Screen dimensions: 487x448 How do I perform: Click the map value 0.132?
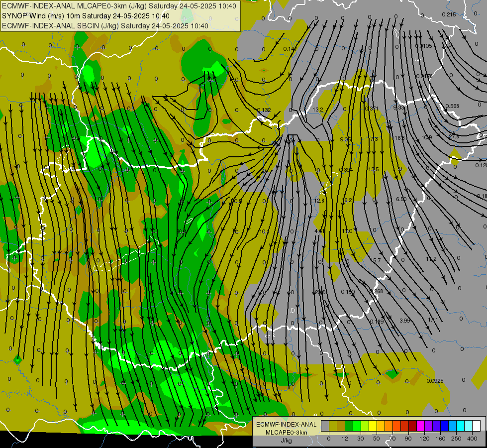tap(264, 110)
